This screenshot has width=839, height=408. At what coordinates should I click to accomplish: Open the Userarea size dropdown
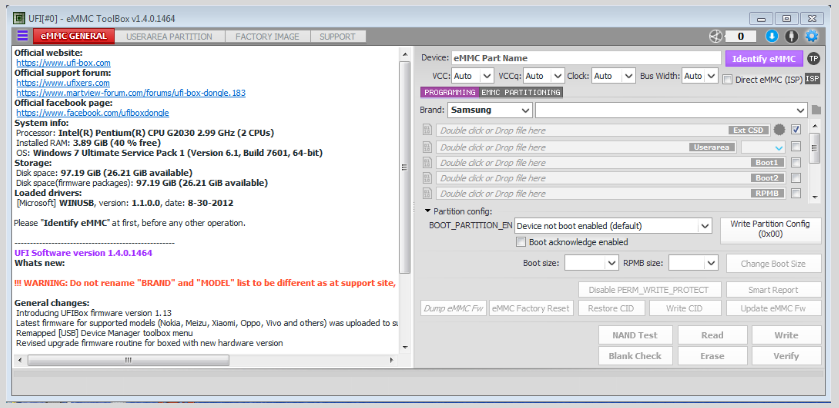764,147
